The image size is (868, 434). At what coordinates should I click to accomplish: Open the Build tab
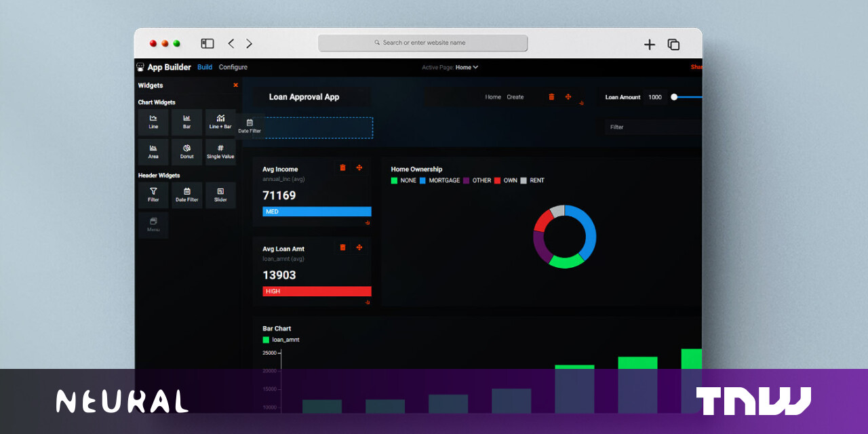205,67
